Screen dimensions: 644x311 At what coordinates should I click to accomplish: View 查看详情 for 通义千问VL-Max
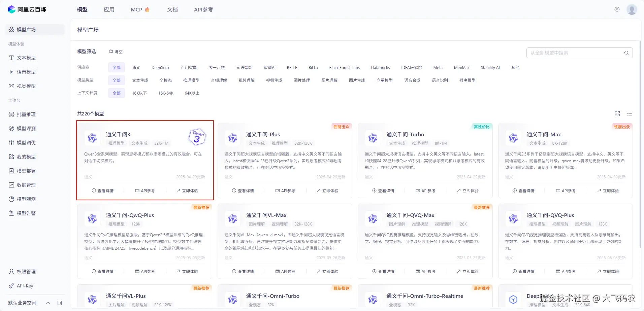(x=243, y=272)
